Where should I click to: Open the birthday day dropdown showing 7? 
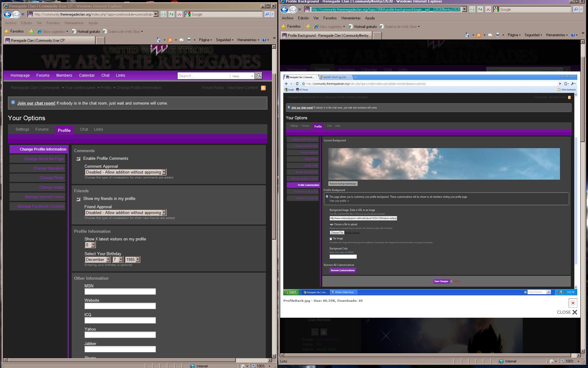[118, 259]
